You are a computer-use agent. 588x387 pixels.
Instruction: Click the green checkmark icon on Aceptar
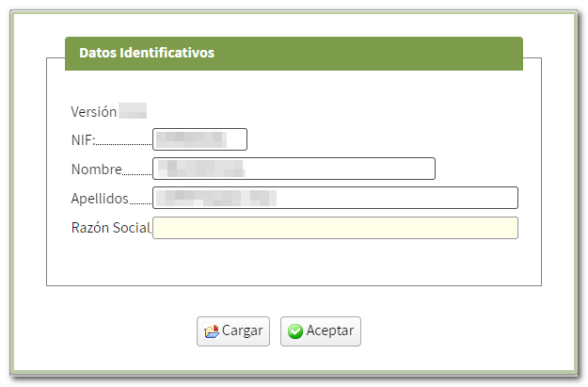coord(295,331)
